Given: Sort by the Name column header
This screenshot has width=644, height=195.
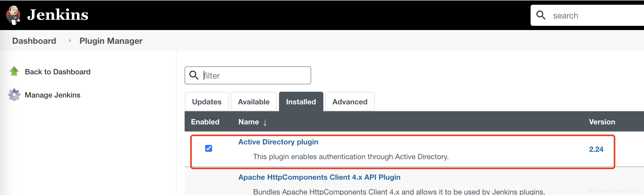Looking at the screenshot, I should tap(249, 122).
